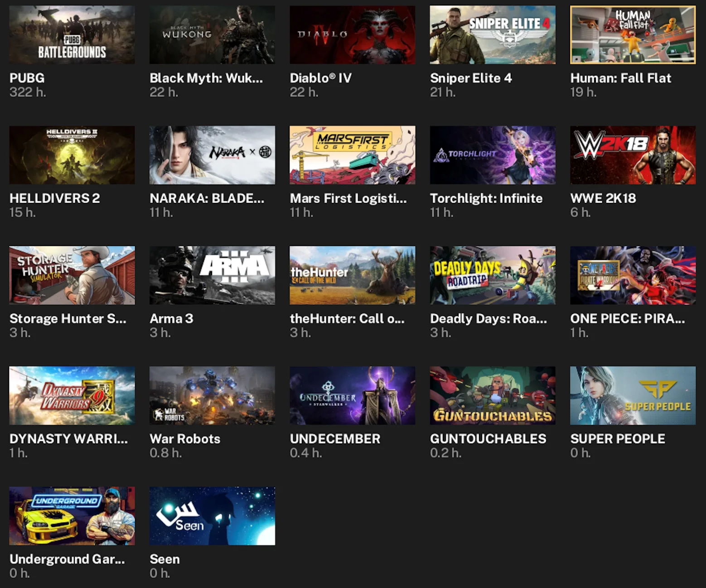The height and width of the screenshot is (588, 706).
Task: Click the Sniper Elite 4 thumbnail
Action: click(x=492, y=34)
